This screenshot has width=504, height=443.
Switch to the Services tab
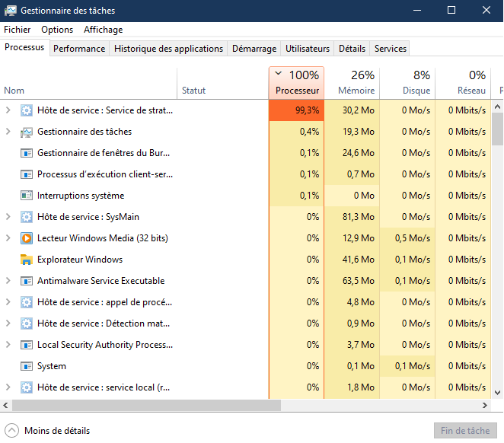[391, 49]
